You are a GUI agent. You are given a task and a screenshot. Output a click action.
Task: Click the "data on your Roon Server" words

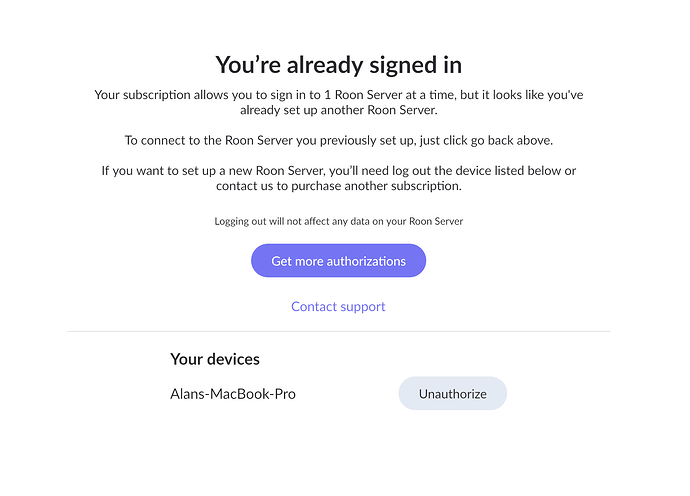[408, 221]
